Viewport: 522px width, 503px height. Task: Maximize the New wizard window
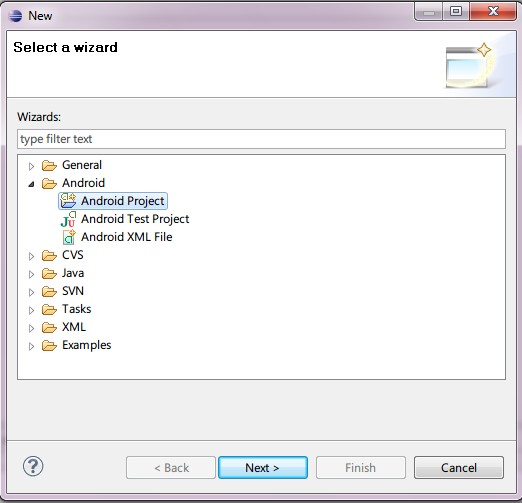(456, 12)
